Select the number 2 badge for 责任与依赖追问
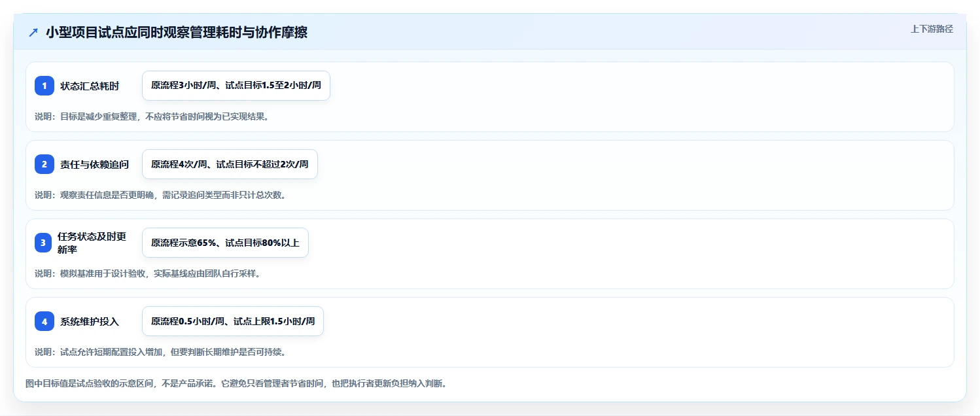 point(44,164)
